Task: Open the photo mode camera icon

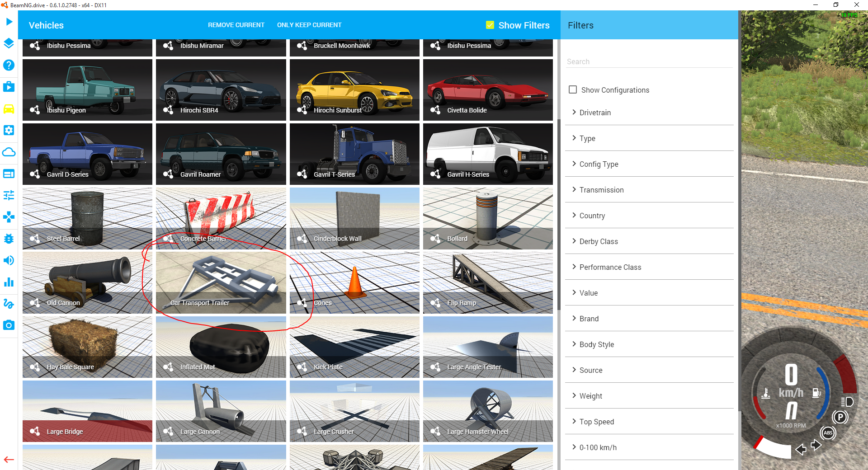Action: [9, 325]
